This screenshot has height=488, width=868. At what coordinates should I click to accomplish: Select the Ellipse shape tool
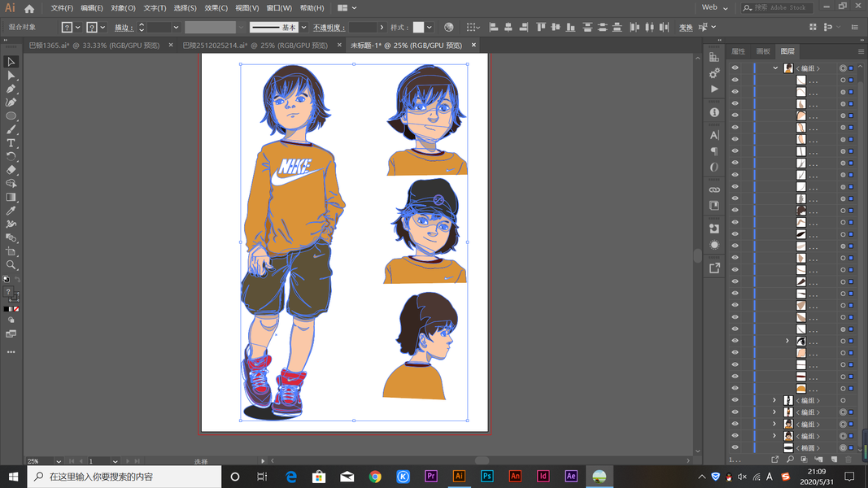point(11,116)
